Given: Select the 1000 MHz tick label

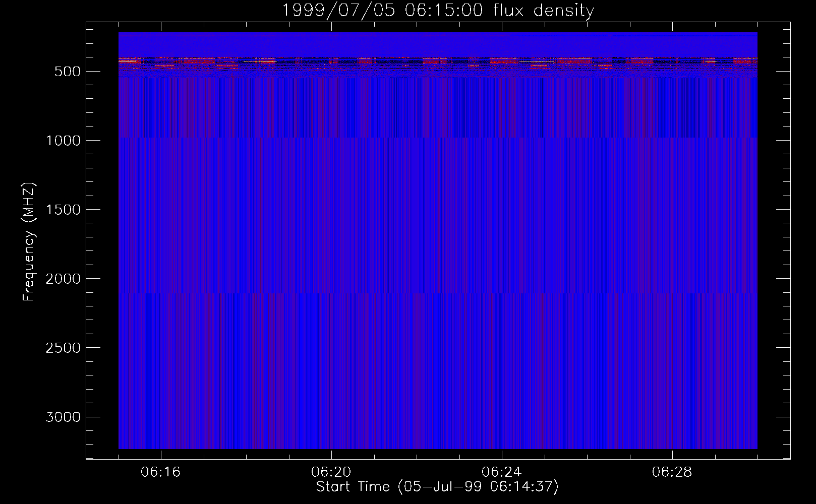Looking at the screenshot, I should coord(63,141).
